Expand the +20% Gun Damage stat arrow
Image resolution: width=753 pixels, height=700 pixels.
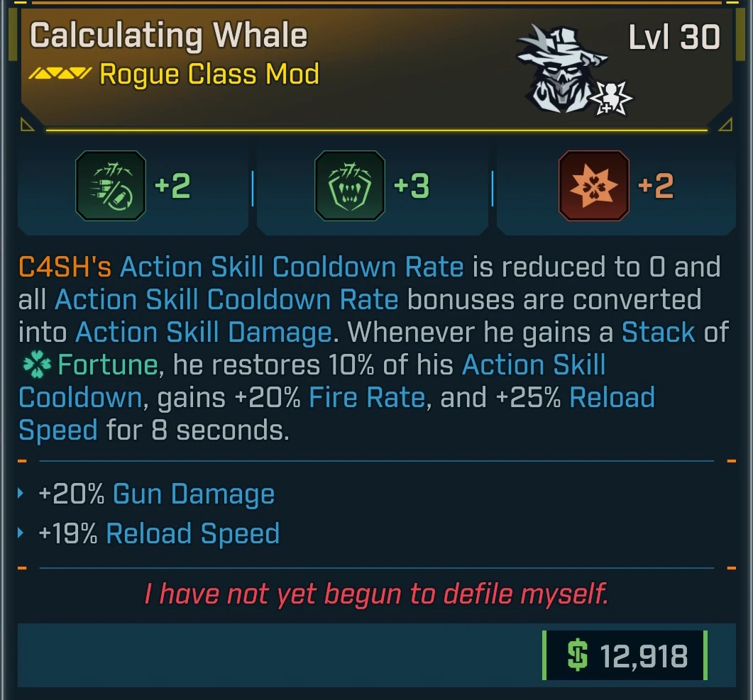tap(22, 494)
